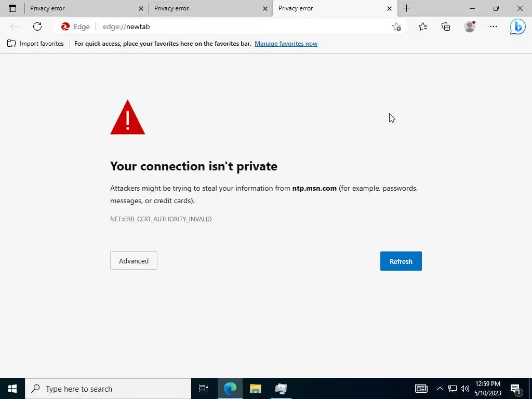Click the taskbar search box
This screenshot has width=532, height=399.
pos(108,389)
